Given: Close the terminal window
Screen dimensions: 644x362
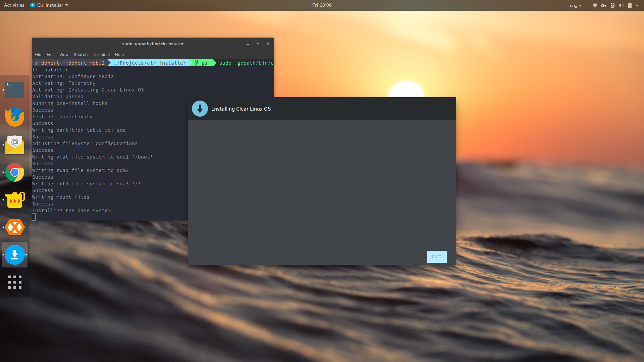Looking at the screenshot, I should pyautogui.click(x=268, y=44).
